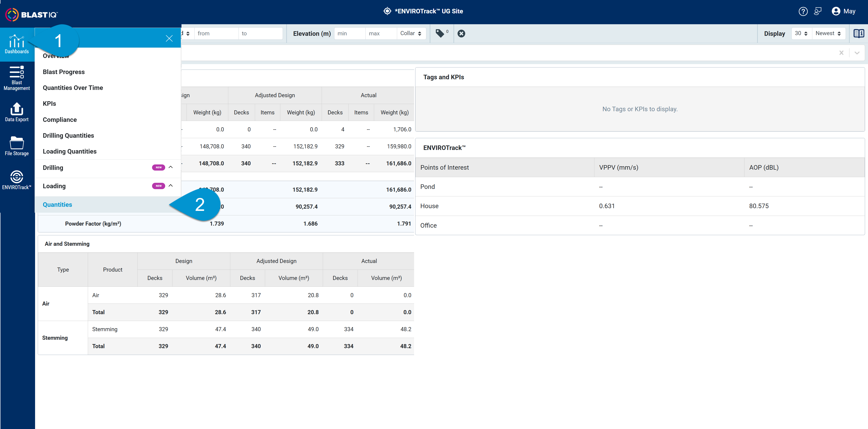Viewport: 868px width, 429px height.
Task: Click the Adjusted Design header in explosives table
Action: tap(275, 95)
